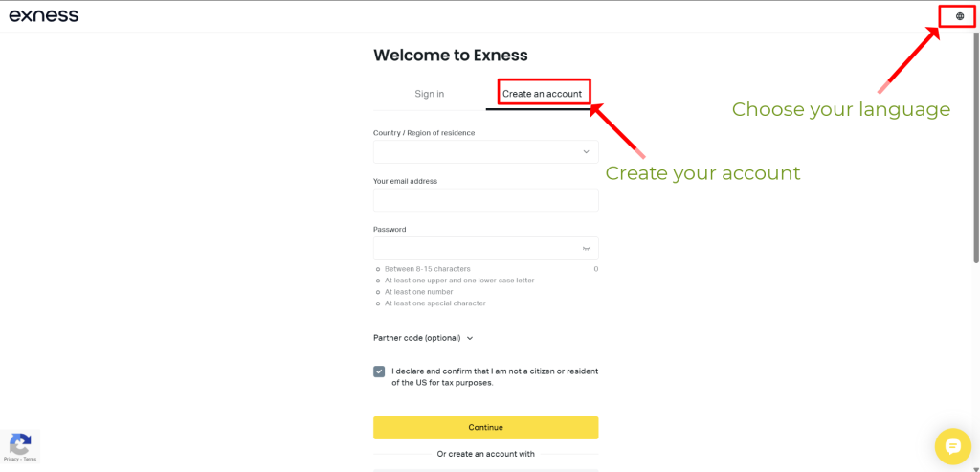980x472 pixels.
Task: Untick the non-US citizen declaration checkbox
Action: pyautogui.click(x=379, y=371)
